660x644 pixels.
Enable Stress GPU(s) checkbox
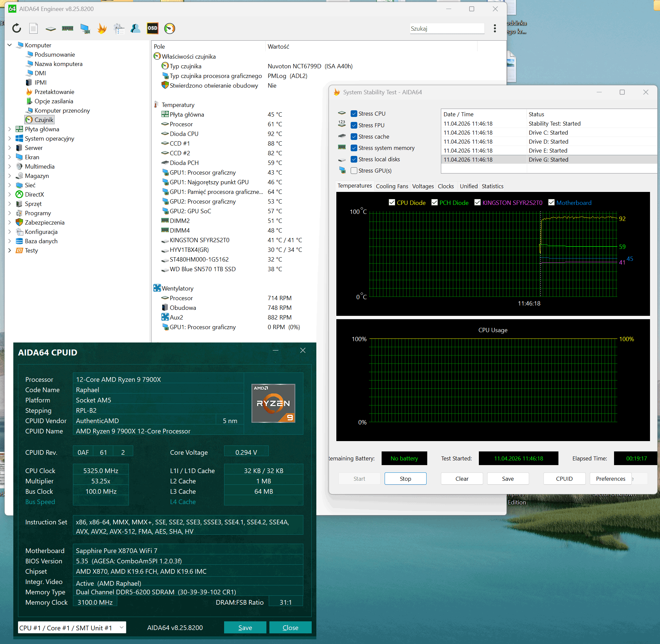pyautogui.click(x=354, y=171)
